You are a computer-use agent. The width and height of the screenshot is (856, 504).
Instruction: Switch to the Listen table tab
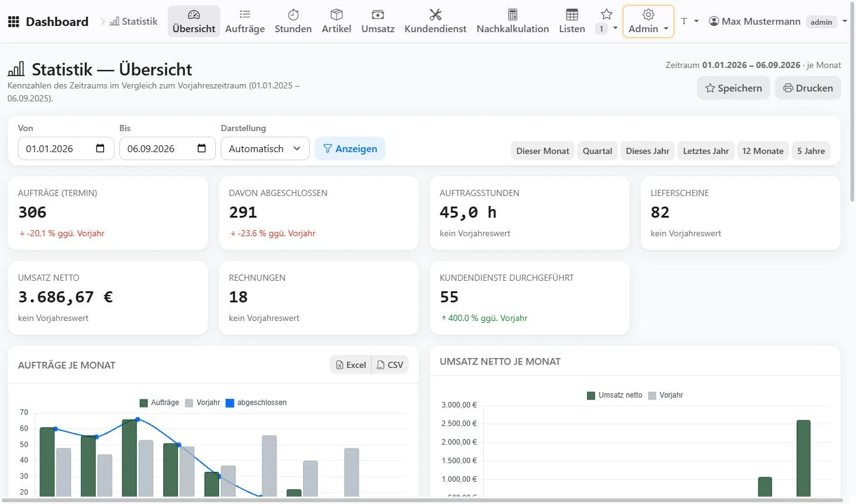point(572,22)
